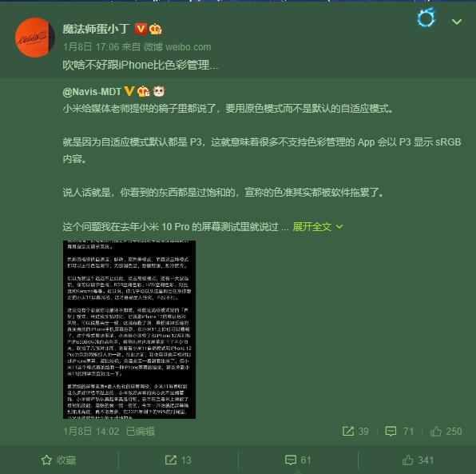Click the crown membership badge beside 魔法师蛋小丁
Screen dimensions: 476x474
coord(155,29)
